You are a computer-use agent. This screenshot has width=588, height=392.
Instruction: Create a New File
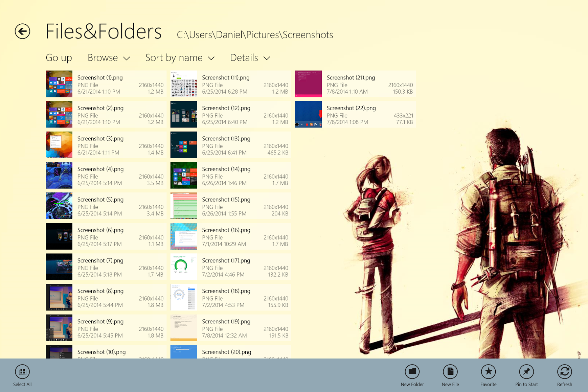coord(450,372)
